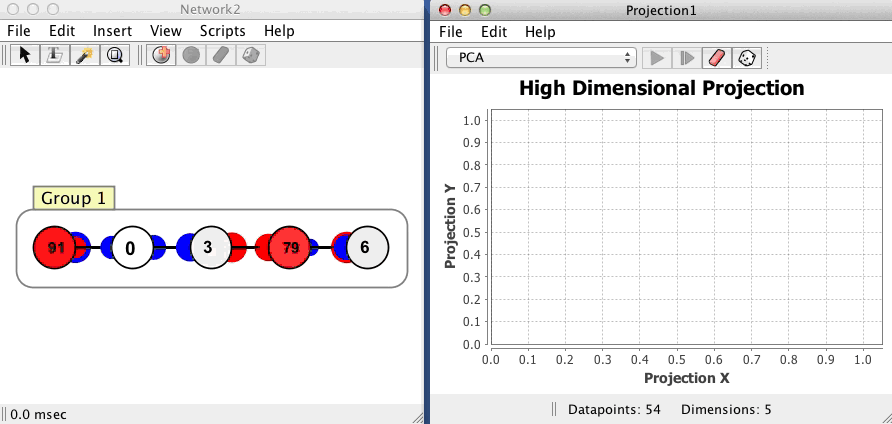Select the zoom magnifier tool

(115, 56)
